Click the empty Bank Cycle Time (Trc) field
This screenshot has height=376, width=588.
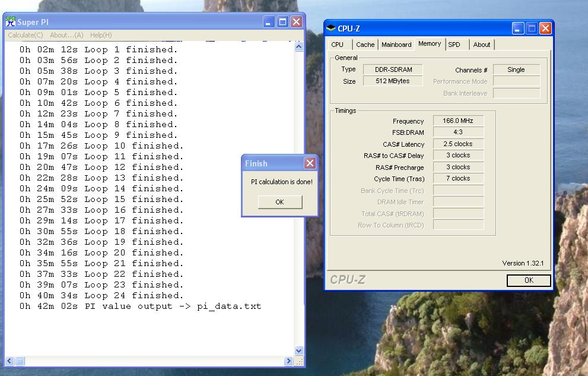[458, 190]
